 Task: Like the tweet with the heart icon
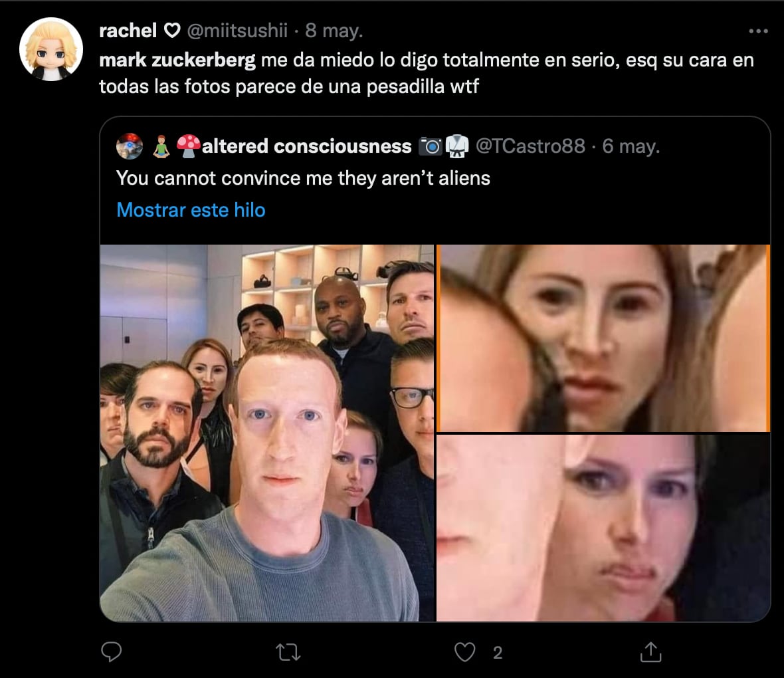pos(464,652)
